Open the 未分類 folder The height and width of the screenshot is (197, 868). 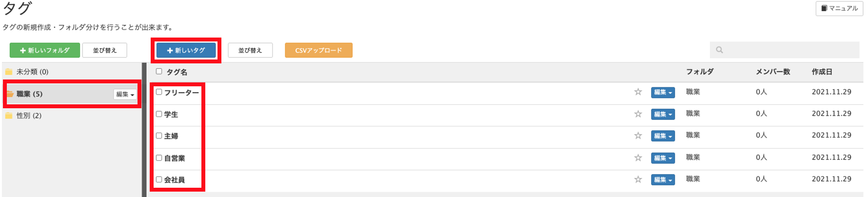pos(71,72)
